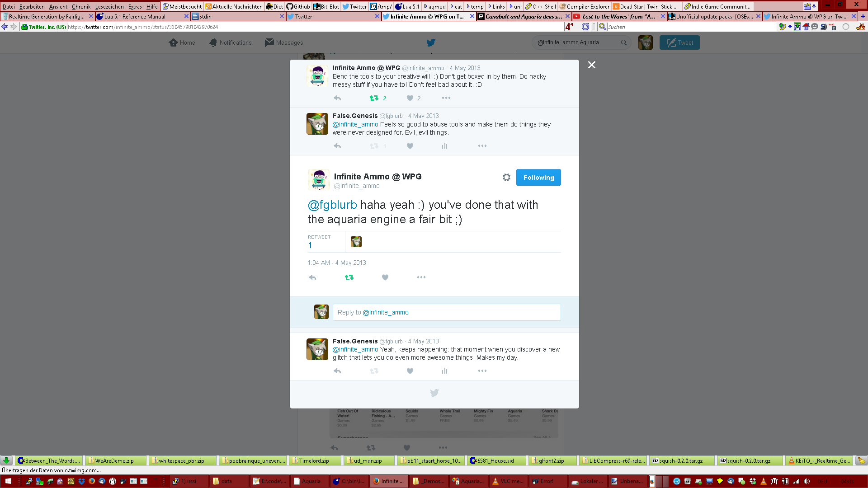Open WeAreDemo.zip download
The height and width of the screenshot is (488, 868).
pyautogui.click(x=115, y=460)
